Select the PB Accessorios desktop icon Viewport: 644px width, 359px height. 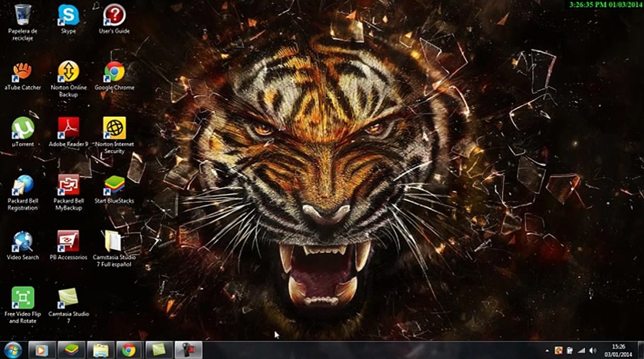coord(68,246)
